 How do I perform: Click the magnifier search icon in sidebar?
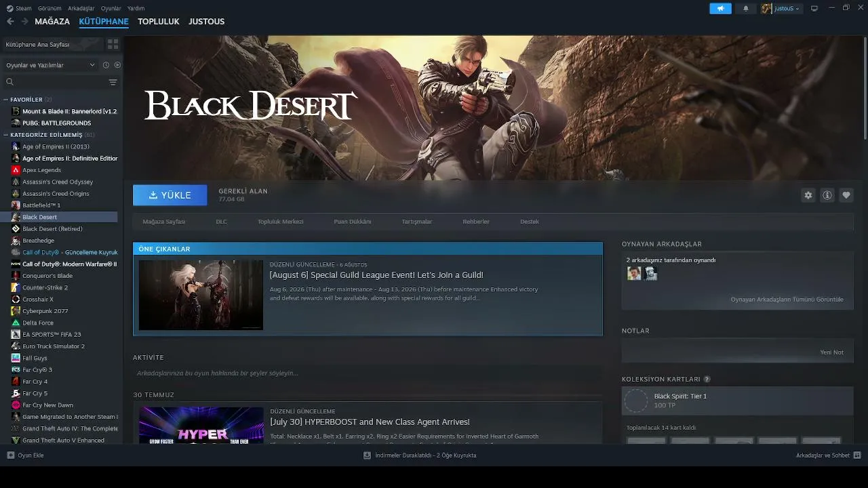[9, 82]
